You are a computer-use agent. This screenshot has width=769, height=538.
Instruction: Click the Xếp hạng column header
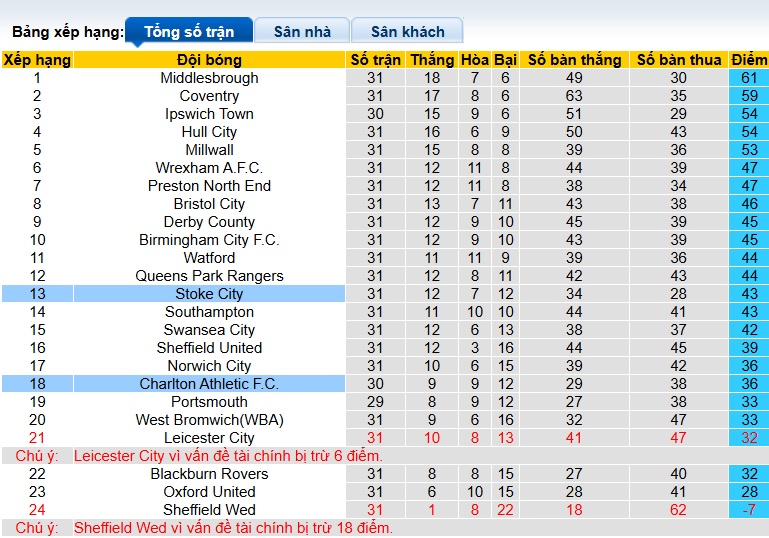[x=37, y=60]
